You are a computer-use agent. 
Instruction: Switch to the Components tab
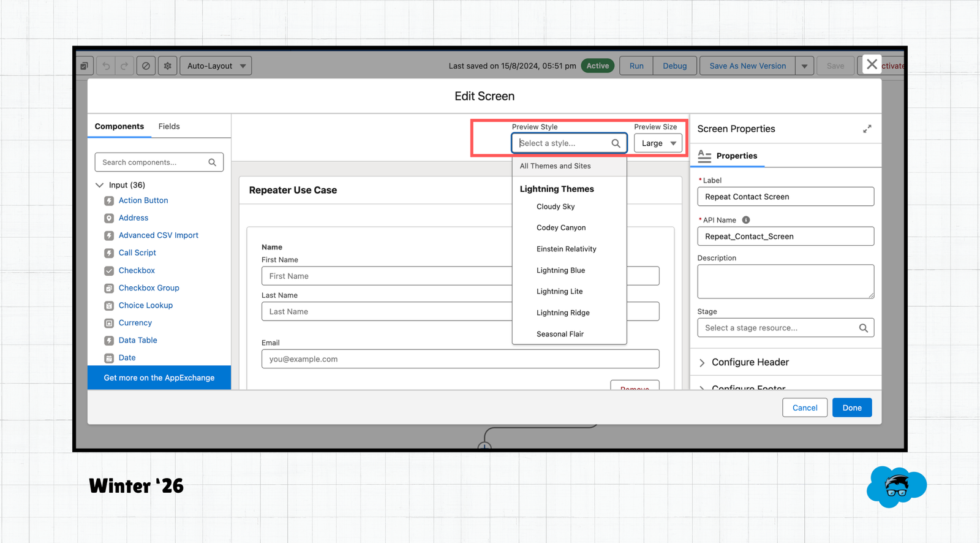tap(119, 126)
